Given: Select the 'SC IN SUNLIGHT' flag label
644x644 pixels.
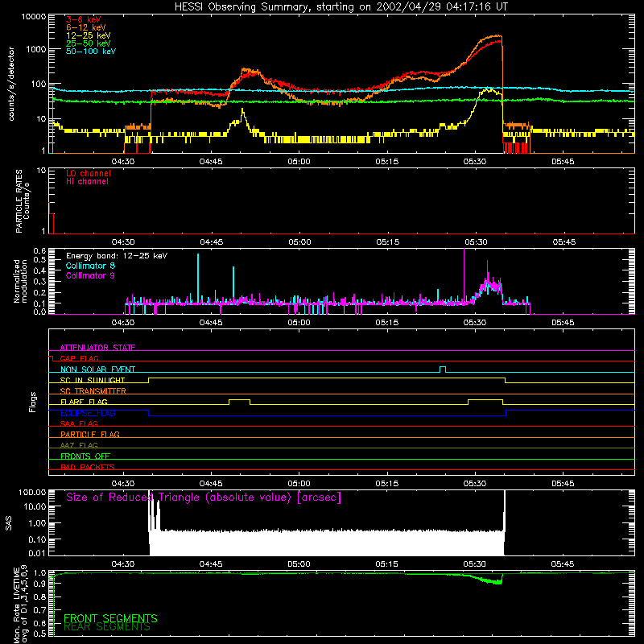Looking at the screenshot, I should (x=93, y=380).
